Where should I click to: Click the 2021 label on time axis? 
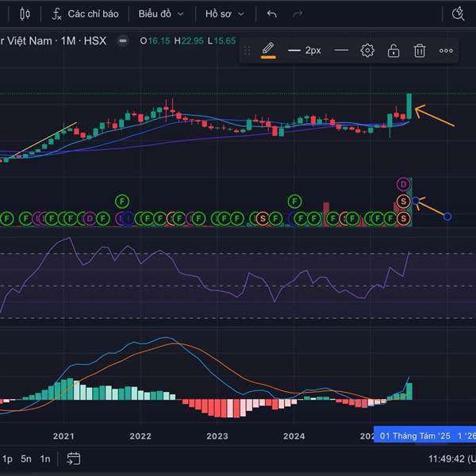click(63, 436)
